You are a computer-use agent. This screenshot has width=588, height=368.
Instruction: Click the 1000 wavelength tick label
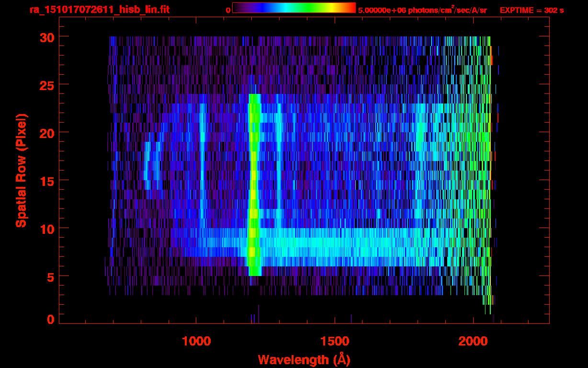(196, 341)
